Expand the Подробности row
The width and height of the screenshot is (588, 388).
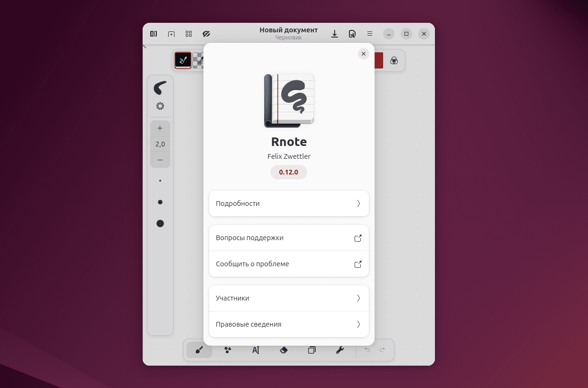pos(289,204)
